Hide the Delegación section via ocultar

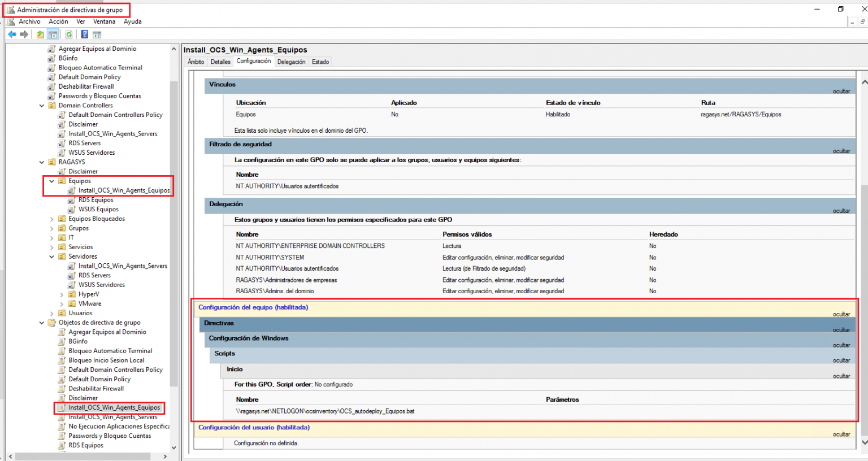click(841, 210)
